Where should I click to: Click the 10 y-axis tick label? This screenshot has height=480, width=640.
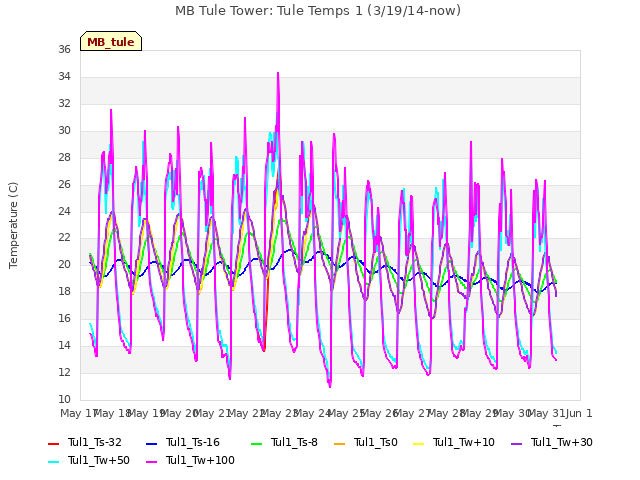[64, 399]
